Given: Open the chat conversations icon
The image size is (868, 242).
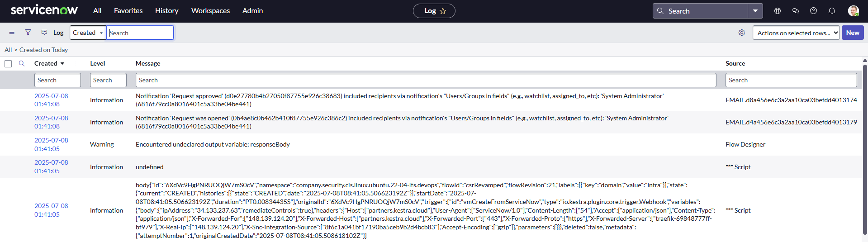Looking at the screenshot, I should click(x=796, y=11).
